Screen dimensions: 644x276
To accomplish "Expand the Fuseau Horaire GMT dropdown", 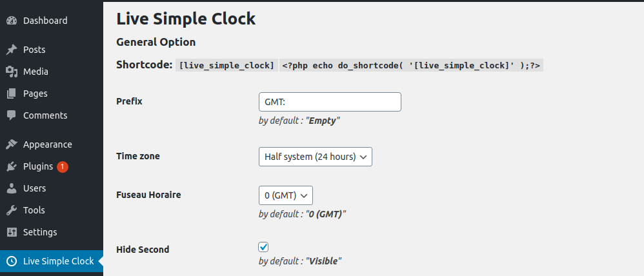I will pyautogui.click(x=285, y=195).
